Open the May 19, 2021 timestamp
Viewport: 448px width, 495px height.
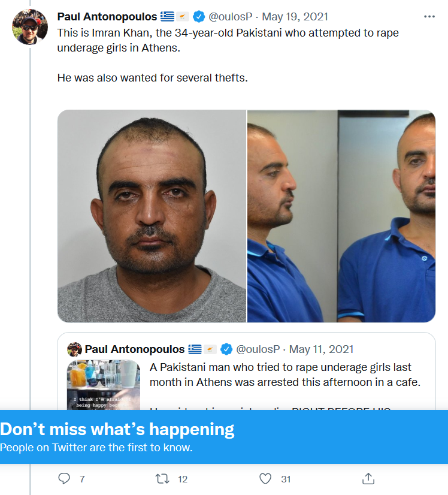click(295, 16)
